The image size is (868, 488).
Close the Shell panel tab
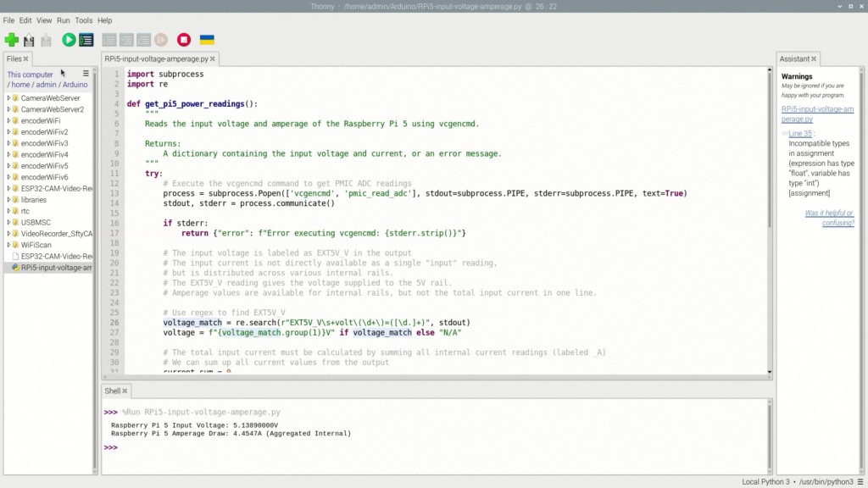click(x=125, y=391)
